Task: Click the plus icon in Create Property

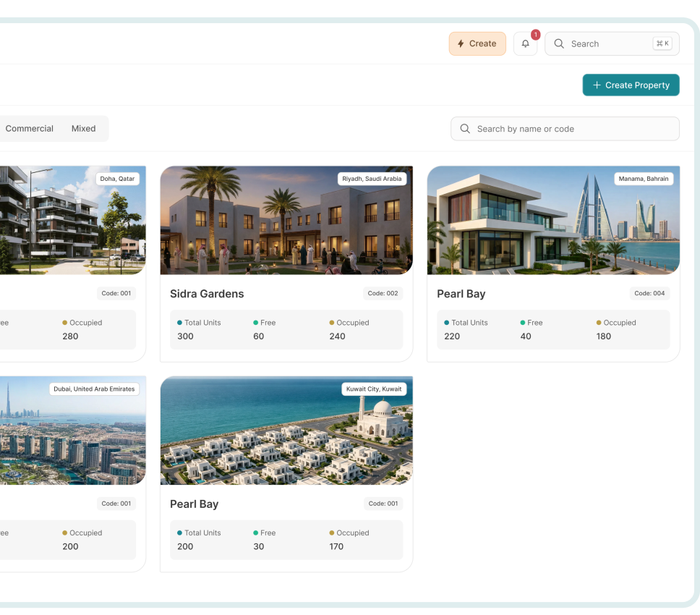Action: (597, 85)
